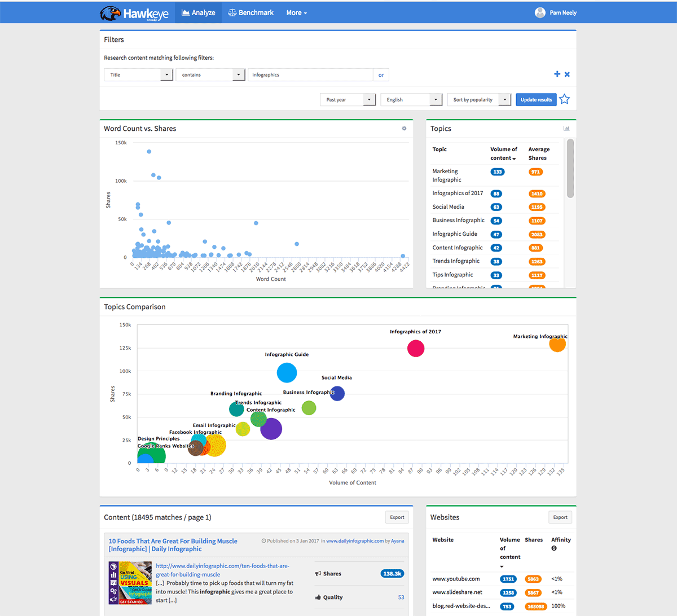Open 10 Foods That Are Great article title
The image size is (677, 616).
pos(173,545)
